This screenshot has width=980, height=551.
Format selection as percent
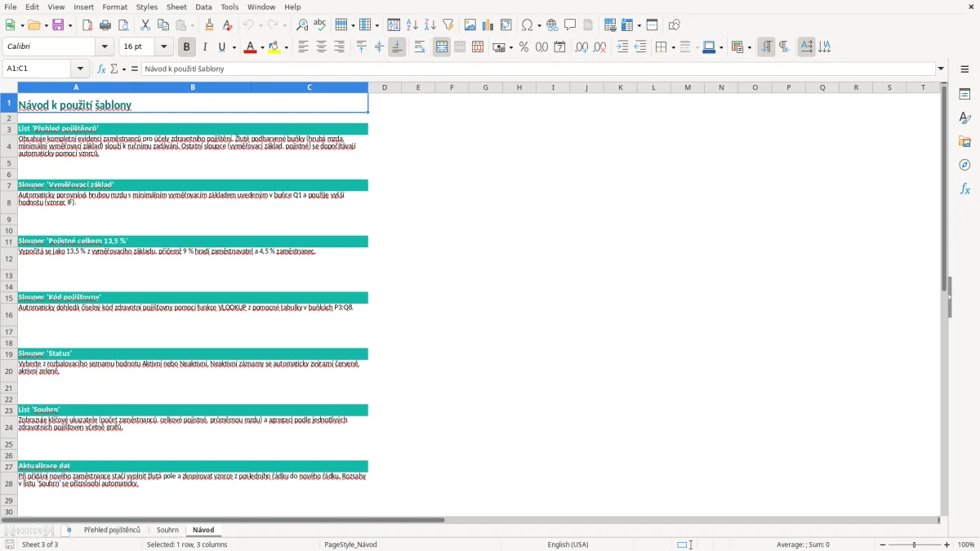pyautogui.click(x=523, y=47)
